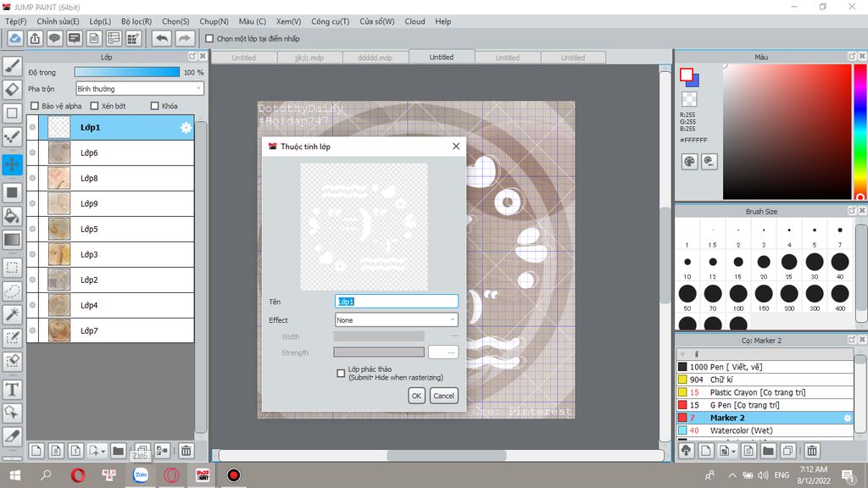Open the Chỉnh sửa(E) menu
This screenshot has width=868, height=488.
coord(58,21)
